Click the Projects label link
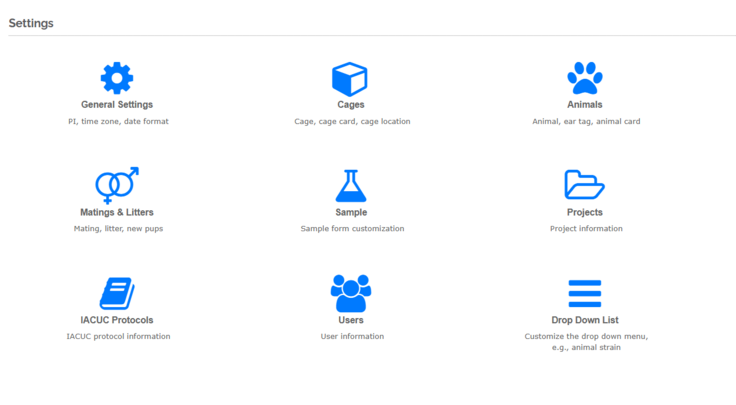Viewport: 736px width, 405px height. point(585,212)
